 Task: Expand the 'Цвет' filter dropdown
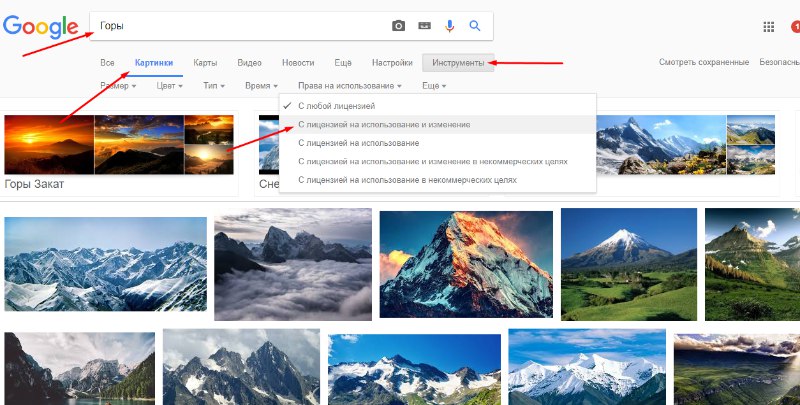[x=171, y=87]
